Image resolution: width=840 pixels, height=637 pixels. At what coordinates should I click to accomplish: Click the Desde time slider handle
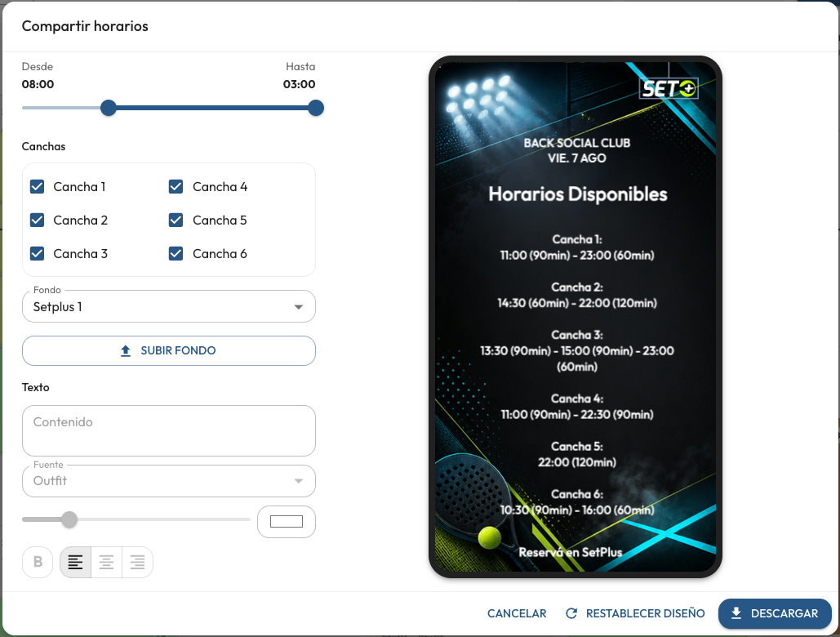[x=109, y=108]
